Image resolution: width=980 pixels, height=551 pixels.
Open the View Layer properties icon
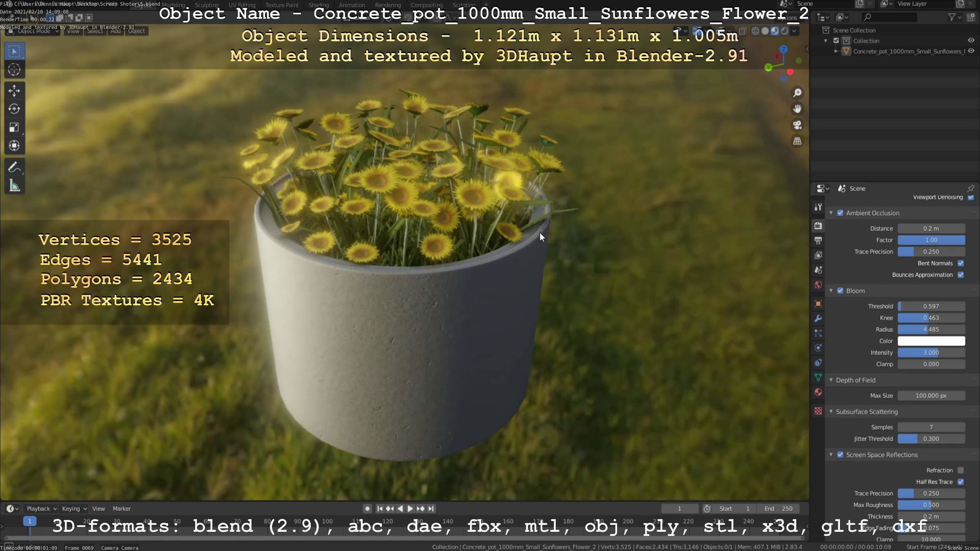pos(818,255)
